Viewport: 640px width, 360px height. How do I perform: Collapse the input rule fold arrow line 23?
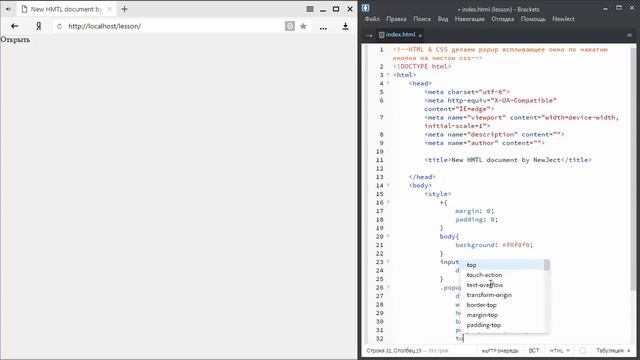(388, 262)
